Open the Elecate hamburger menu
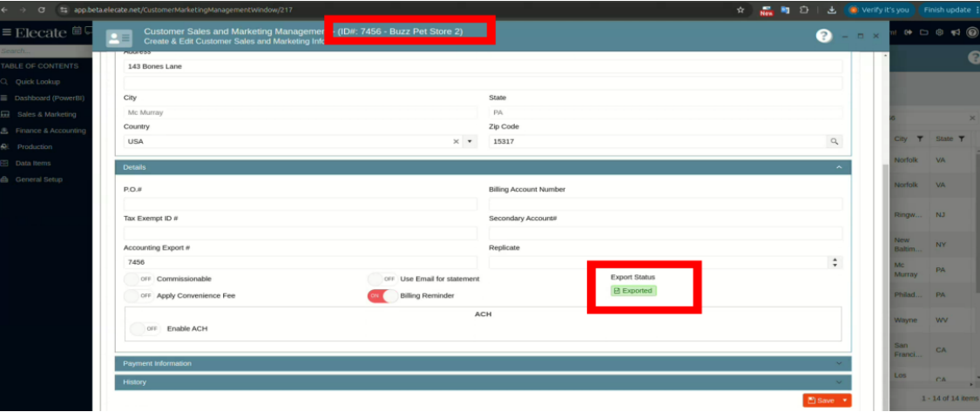 pyautogui.click(x=6, y=32)
